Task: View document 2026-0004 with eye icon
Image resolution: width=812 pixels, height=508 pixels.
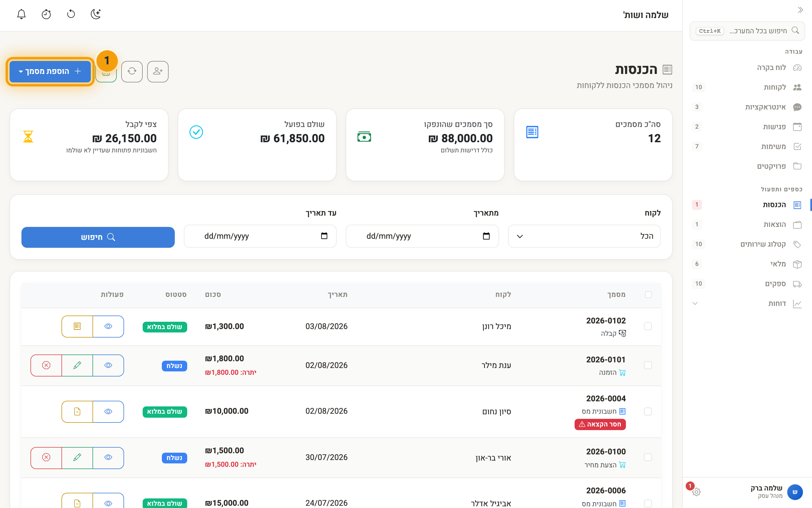Action: point(108,411)
